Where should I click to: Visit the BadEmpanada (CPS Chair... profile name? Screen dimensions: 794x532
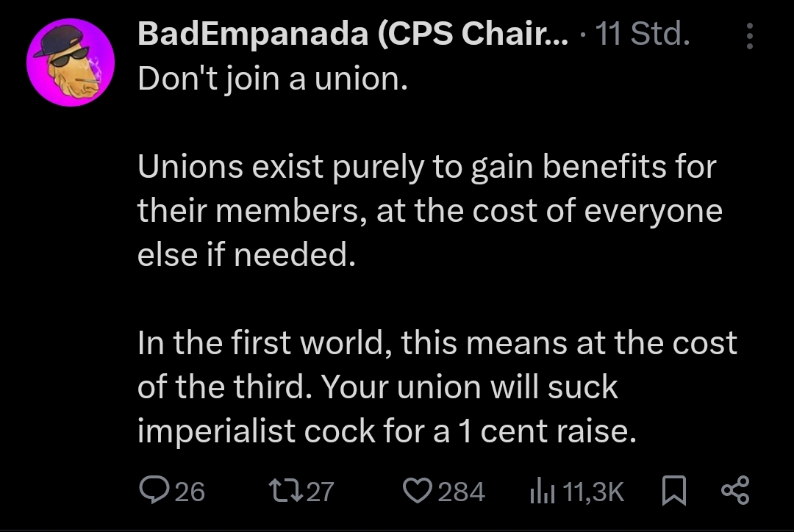[x=353, y=34]
